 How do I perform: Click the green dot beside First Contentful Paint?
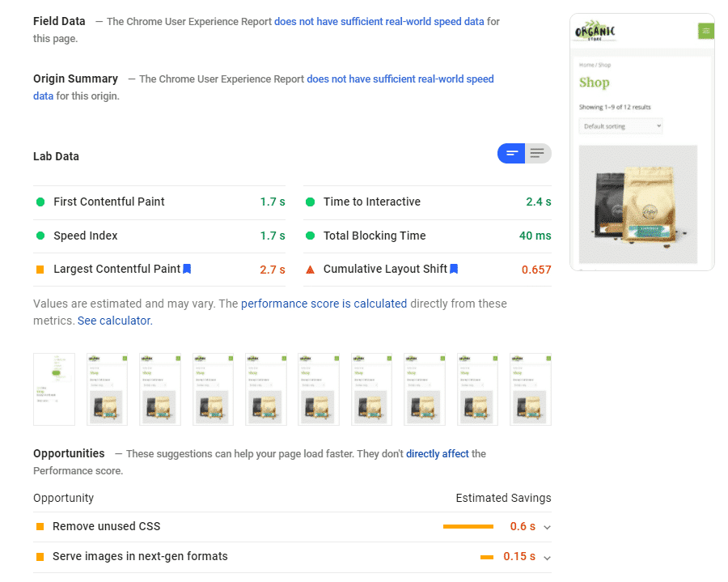pyautogui.click(x=40, y=202)
